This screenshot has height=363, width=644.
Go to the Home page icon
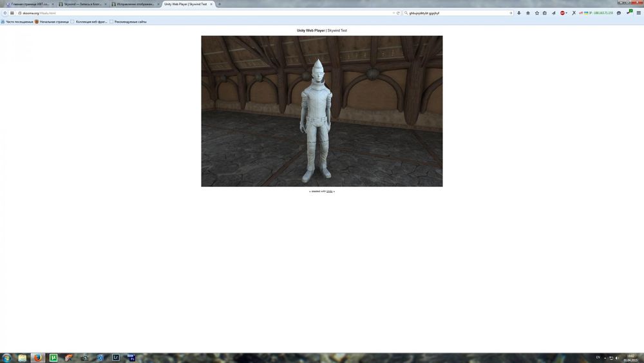point(528,13)
